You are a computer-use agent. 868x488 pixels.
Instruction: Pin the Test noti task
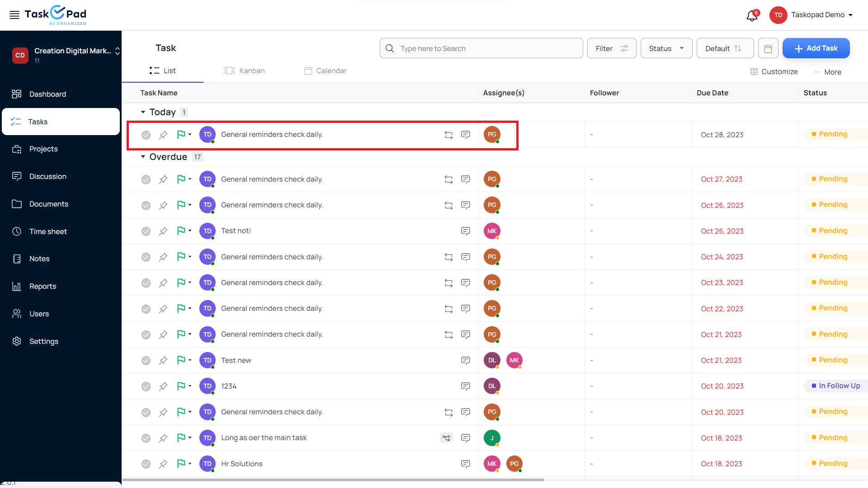(163, 231)
